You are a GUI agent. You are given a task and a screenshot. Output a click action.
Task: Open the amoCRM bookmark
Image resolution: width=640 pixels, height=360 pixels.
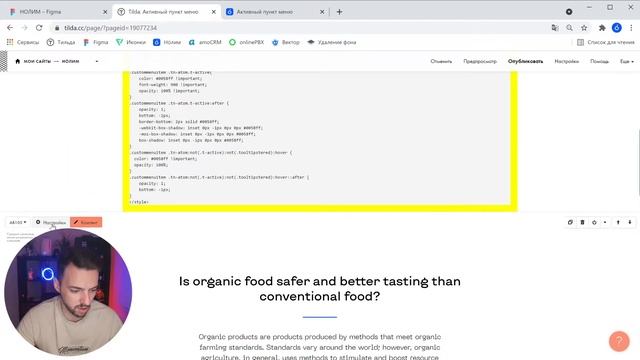[x=205, y=42]
